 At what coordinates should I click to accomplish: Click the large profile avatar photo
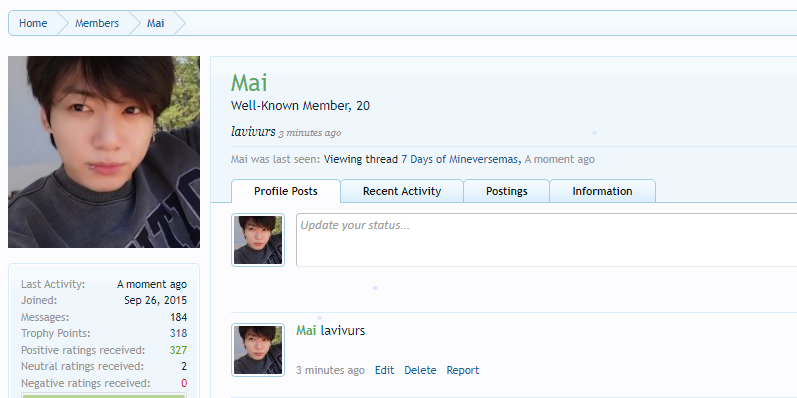104,152
